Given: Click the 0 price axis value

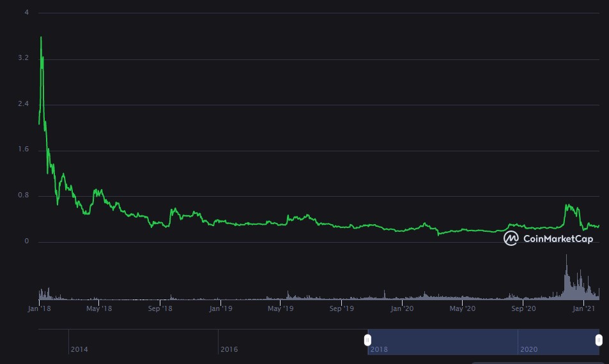Looking at the screenshot, I should coord(26,241).
